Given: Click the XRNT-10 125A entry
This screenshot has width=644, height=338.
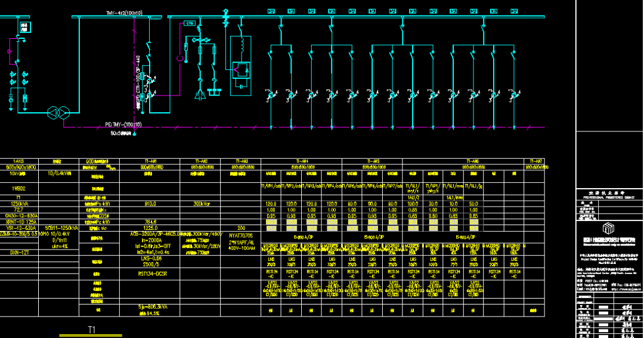Looking at the screenshot, I should pyautogui.click(x=21, y=222).
